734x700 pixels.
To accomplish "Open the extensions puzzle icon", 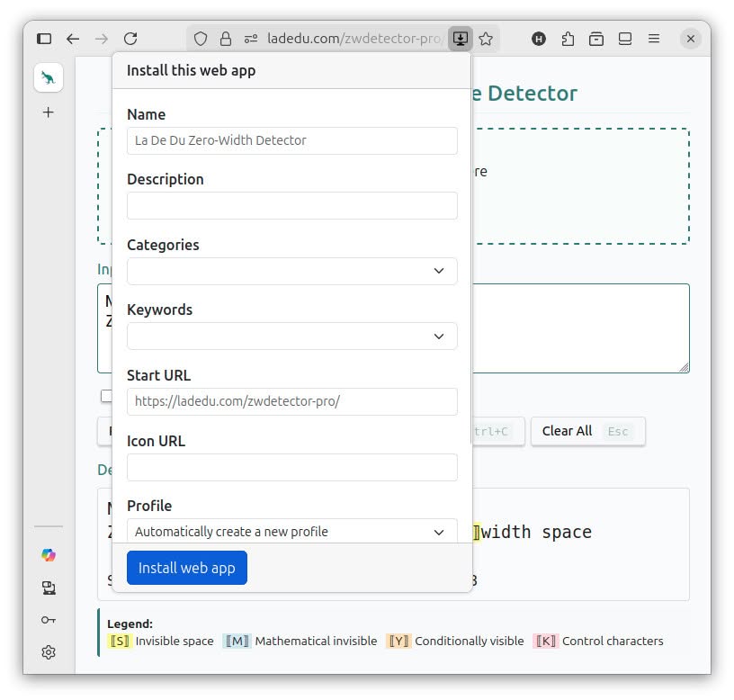I will click(568, 39).
